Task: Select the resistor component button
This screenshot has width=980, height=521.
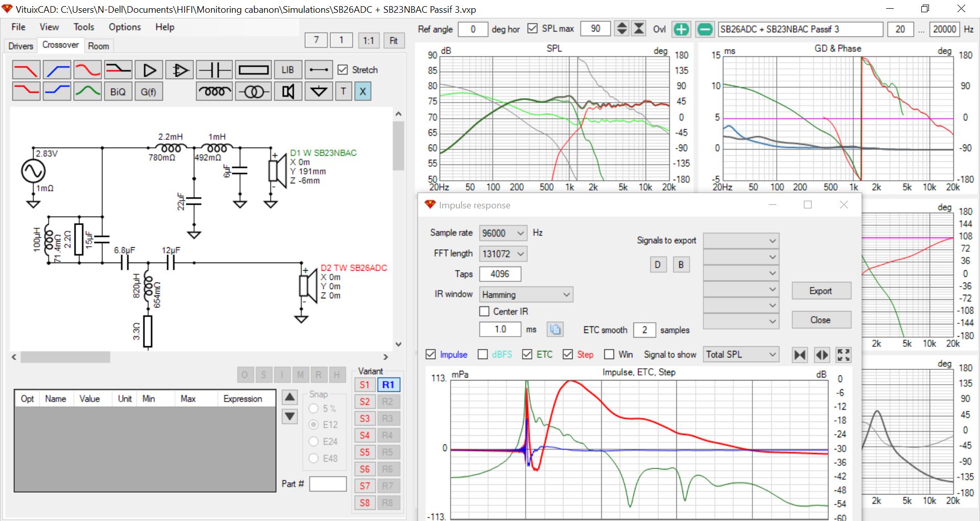Action: pos(254,70)
